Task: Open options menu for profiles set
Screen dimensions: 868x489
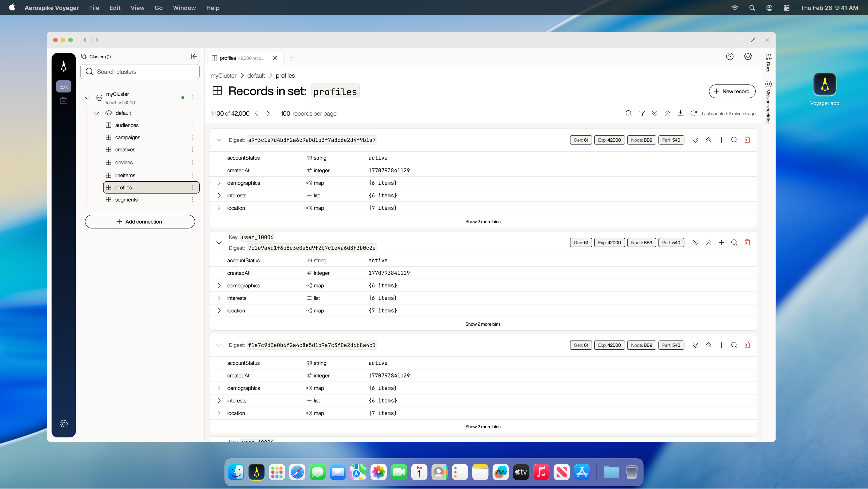Action: [x=193, y=188]
